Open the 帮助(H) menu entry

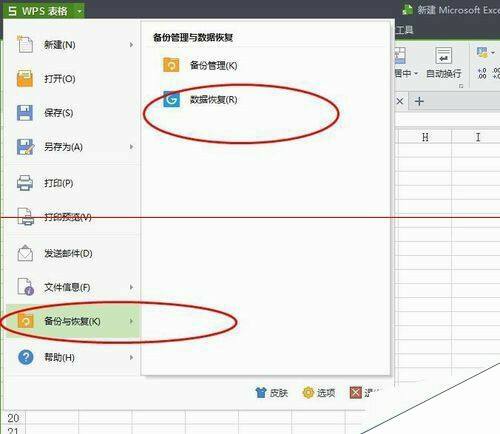pyautogui.click(x=59, y=358)
